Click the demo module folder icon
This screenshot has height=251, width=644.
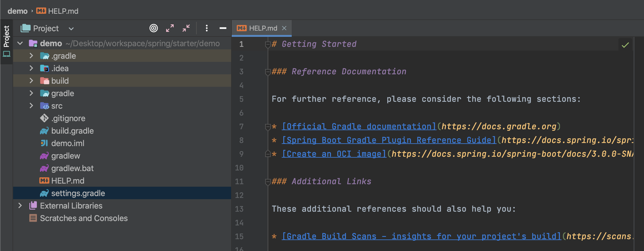pyautogui.click(x=33, y=43)
